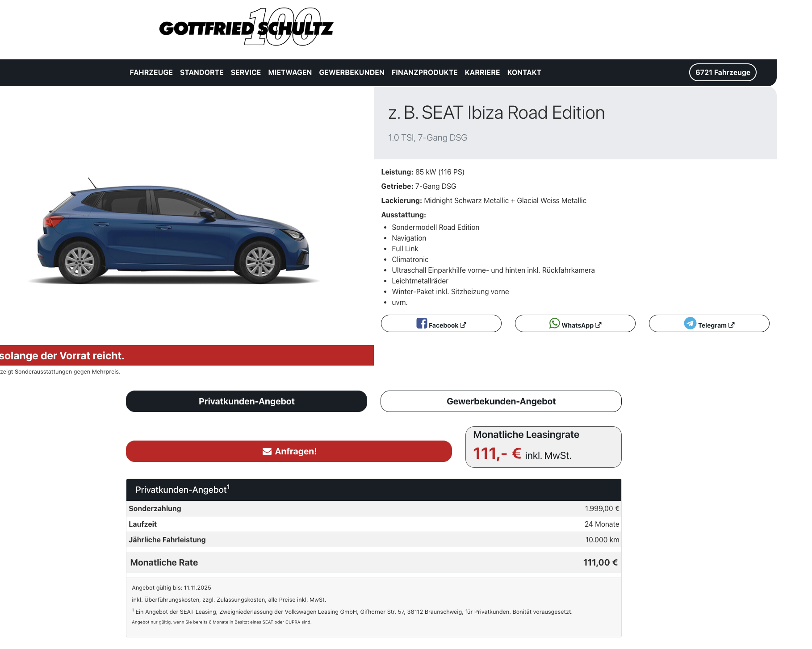The width and height of the screenshot is (812, 649).
Task: Open the Standorte menu
Action: coord(201,72)
